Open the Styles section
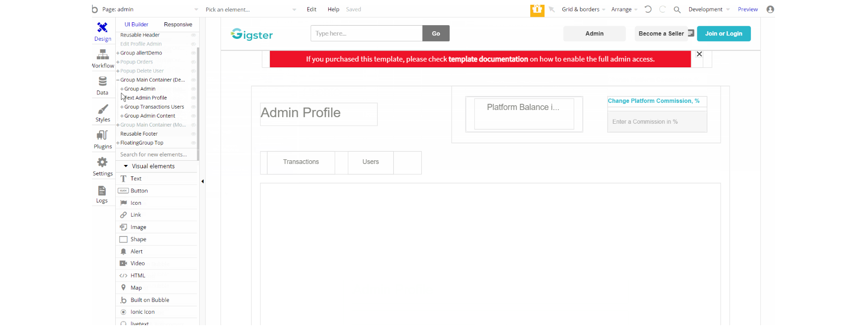This screenshot has width=868, height=329. coord(102,113)
